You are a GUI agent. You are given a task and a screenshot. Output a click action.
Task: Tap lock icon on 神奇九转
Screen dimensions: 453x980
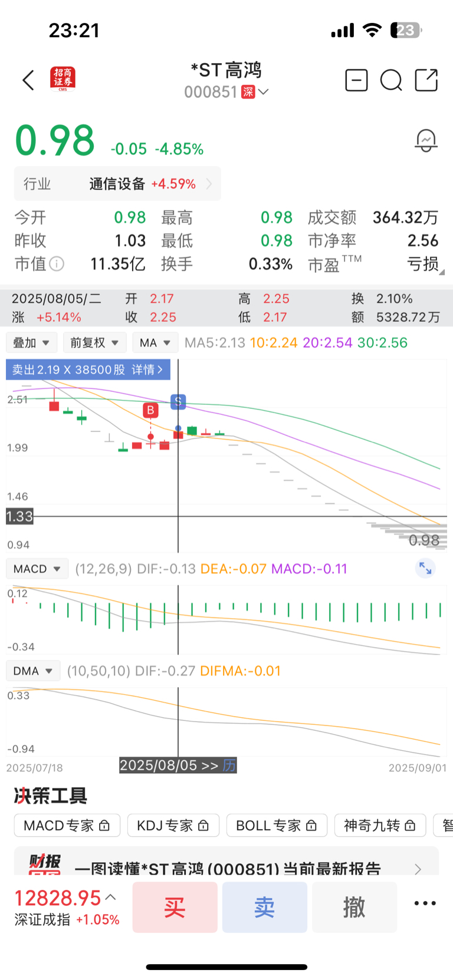(x=410, y=826)
